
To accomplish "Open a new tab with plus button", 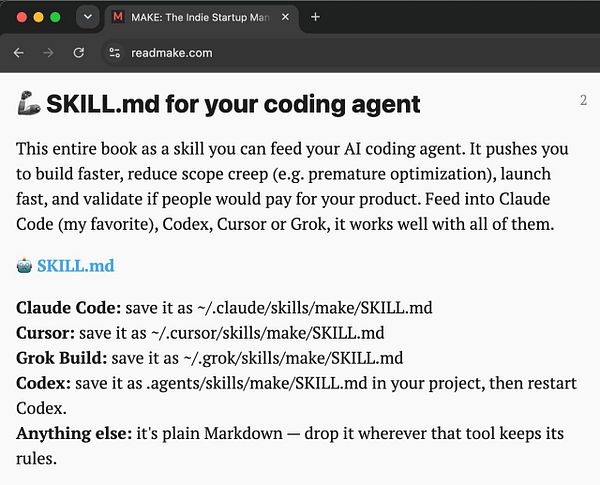I will (315, 17).
